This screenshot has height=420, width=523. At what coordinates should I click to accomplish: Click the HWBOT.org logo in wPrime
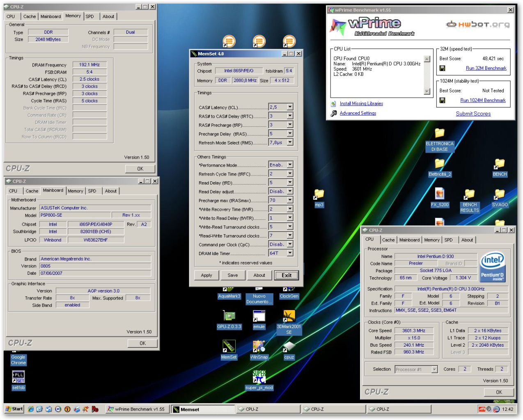(x=478, y=24)
